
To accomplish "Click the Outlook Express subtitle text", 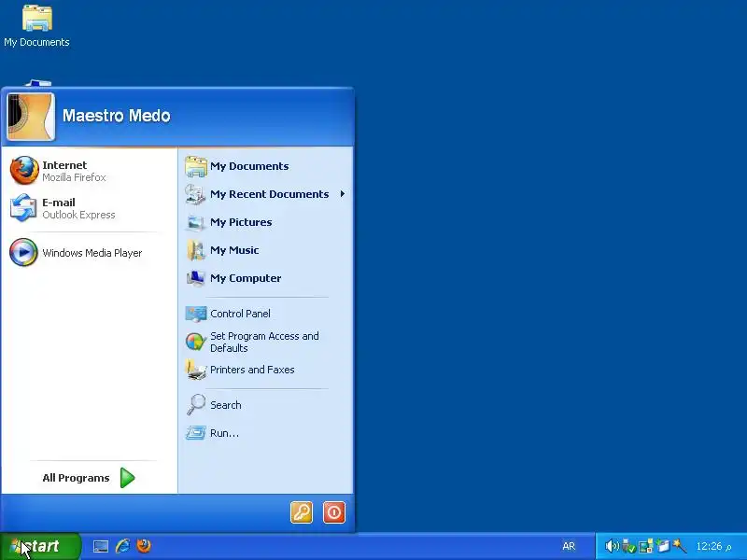I will (x=78, y=215).
